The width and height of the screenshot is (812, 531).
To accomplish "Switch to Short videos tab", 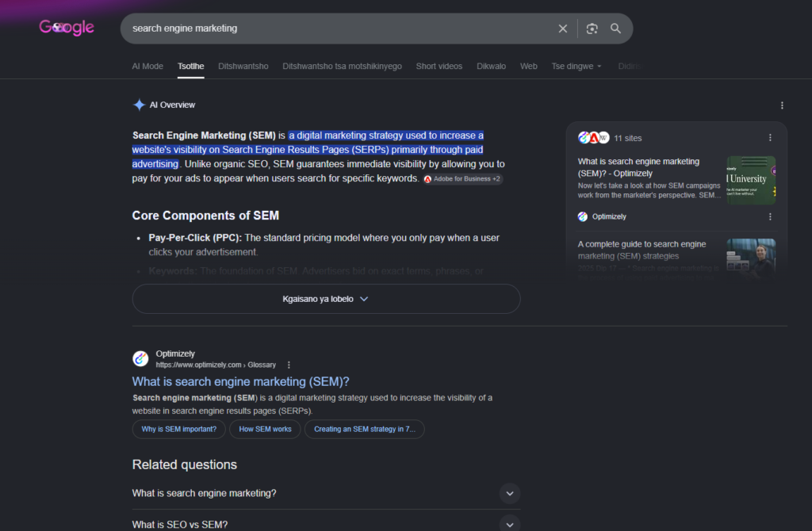I will tap(439, 67).
